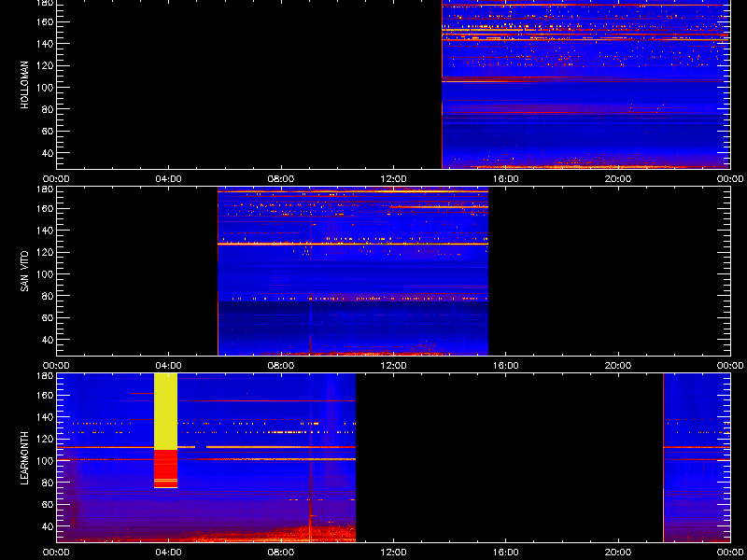The width and height of the screenshot is (747, 560).
Task: Click 12:00 time label under LEARMONTH panel
Action: (393, 553)
